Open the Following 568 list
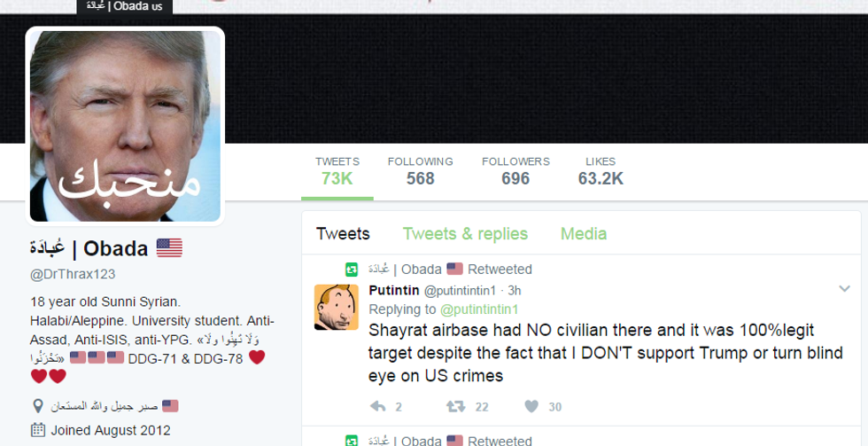The width and height of the screenshot is (868, 446). [420, 171]
